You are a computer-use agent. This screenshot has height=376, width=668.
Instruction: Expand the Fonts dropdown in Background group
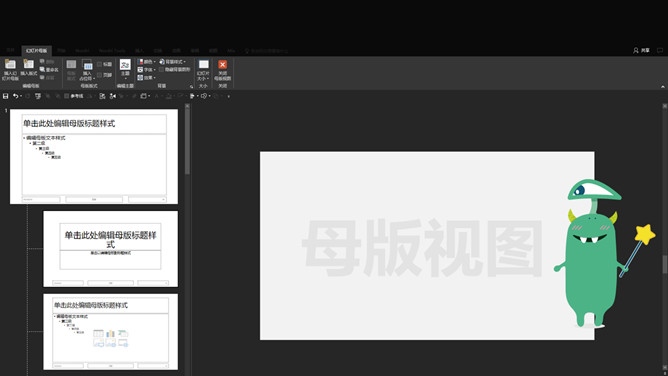click(x=146, y=69)
